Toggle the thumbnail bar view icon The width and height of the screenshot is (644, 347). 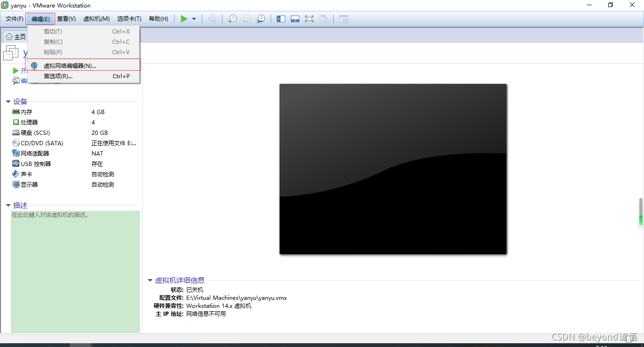point(295,19)
